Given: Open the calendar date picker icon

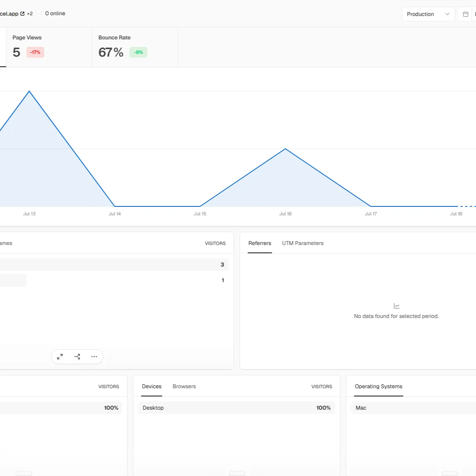Looking at the screenshot, I should click(x=465, y=14).
